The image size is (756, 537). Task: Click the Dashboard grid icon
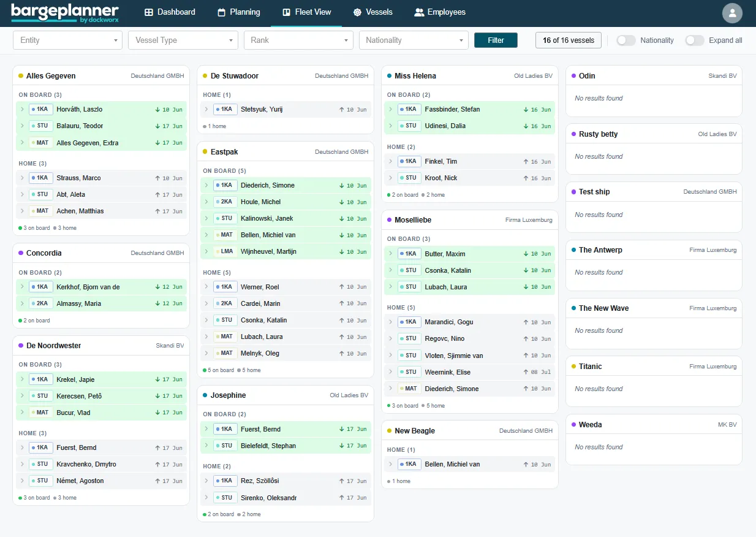(149, 12)
